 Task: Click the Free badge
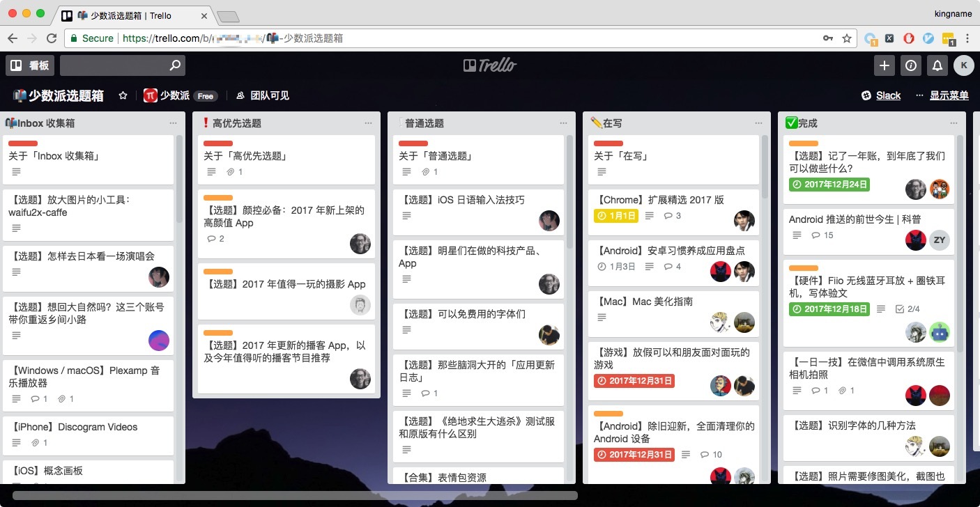(205, 96)
